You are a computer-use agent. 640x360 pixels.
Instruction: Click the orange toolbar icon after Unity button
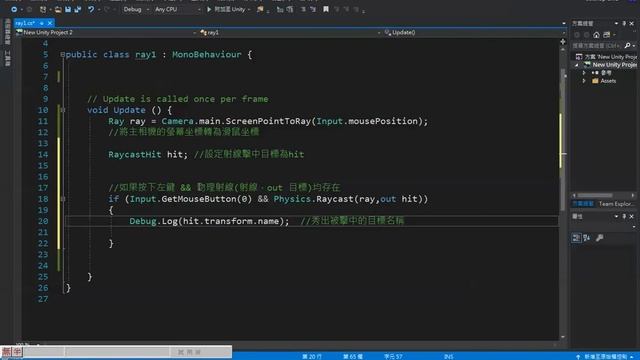click(260, 9)
